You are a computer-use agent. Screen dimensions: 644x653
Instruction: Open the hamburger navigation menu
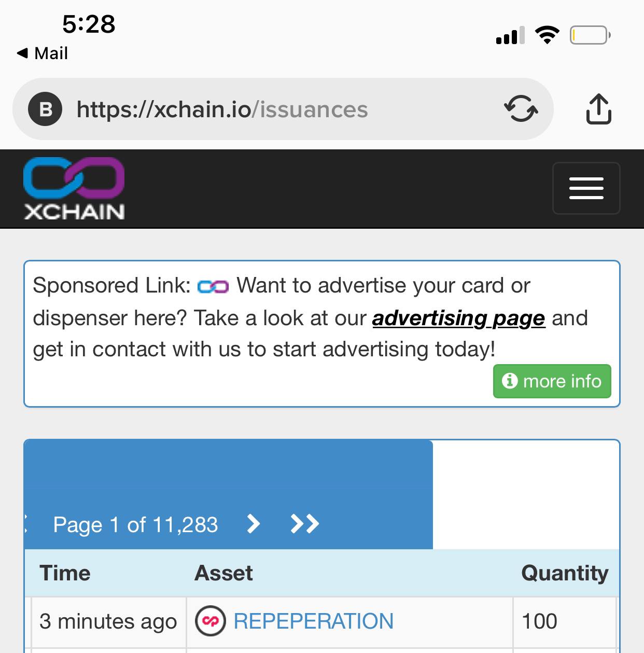tap(586, 188)
